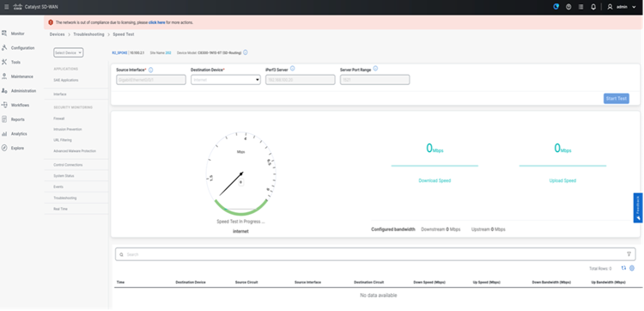Open SAIE Applications in side panel

66,80
